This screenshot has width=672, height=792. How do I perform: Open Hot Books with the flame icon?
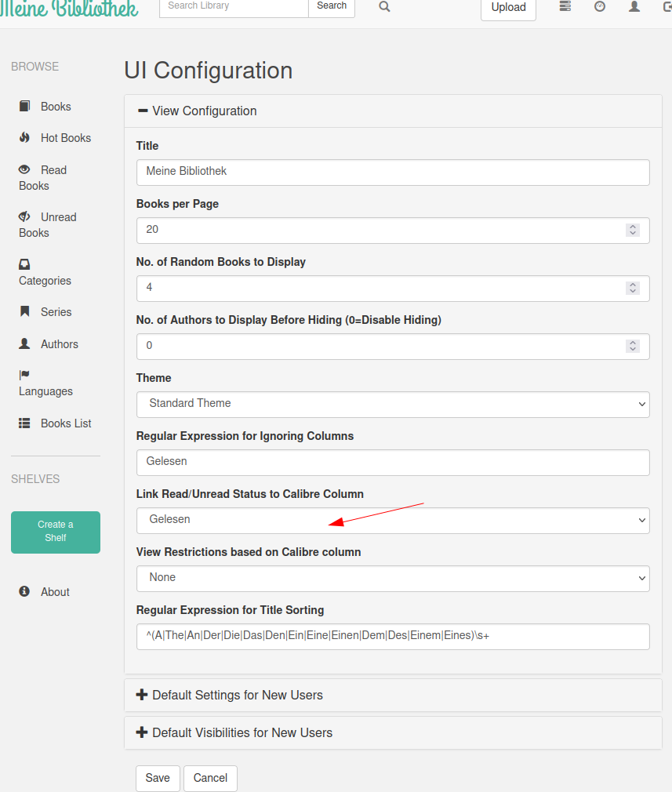coord(24,137)
